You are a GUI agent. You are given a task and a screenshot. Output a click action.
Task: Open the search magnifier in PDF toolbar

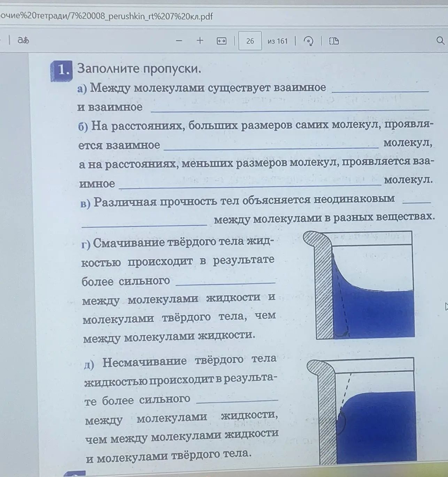tap(440, 41)
